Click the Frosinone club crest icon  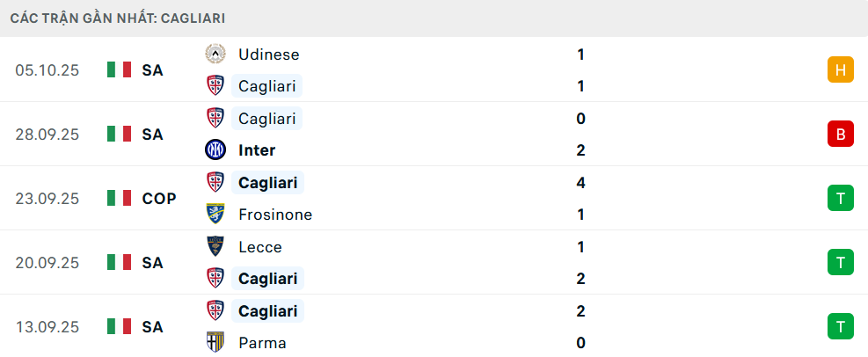215,215
